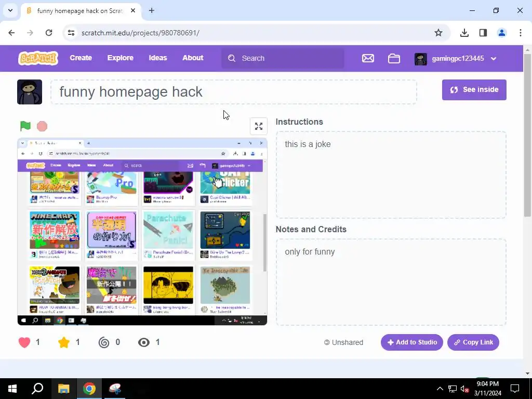Open the notification center icon

(515, 389)
